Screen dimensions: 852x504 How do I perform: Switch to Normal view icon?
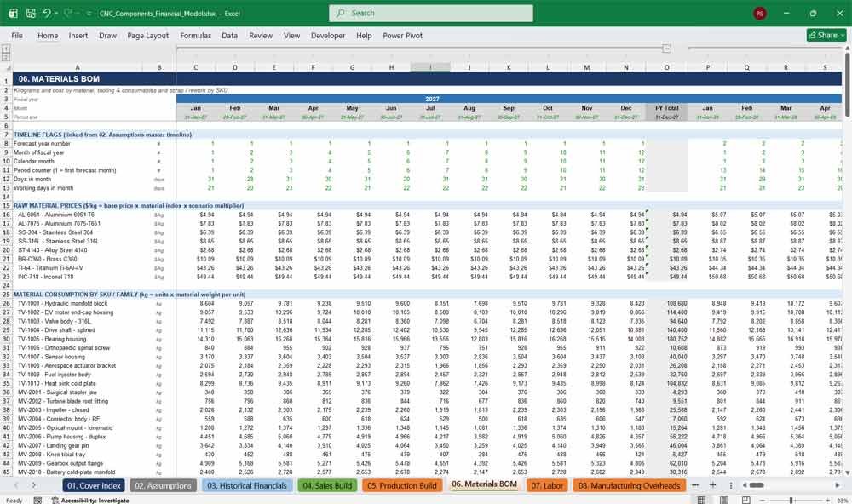702,500
